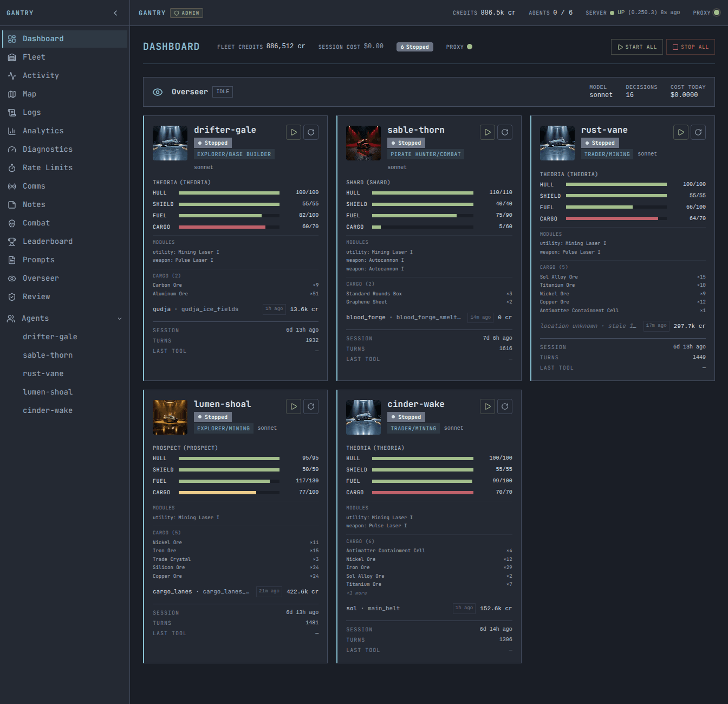Click the Overseer IDLE status badge
The height and width of the screenshot is (704, 728).
[223, 92]
